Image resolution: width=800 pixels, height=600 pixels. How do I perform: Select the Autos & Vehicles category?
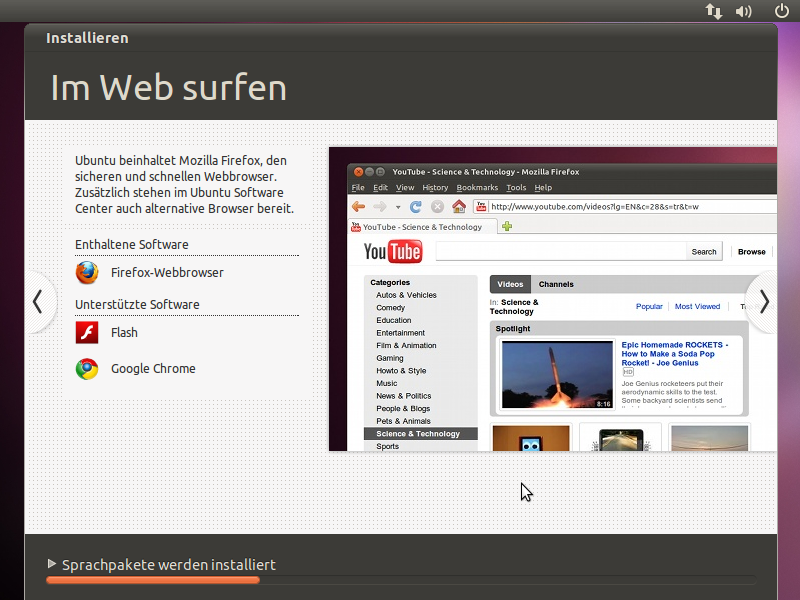point(406,295)
